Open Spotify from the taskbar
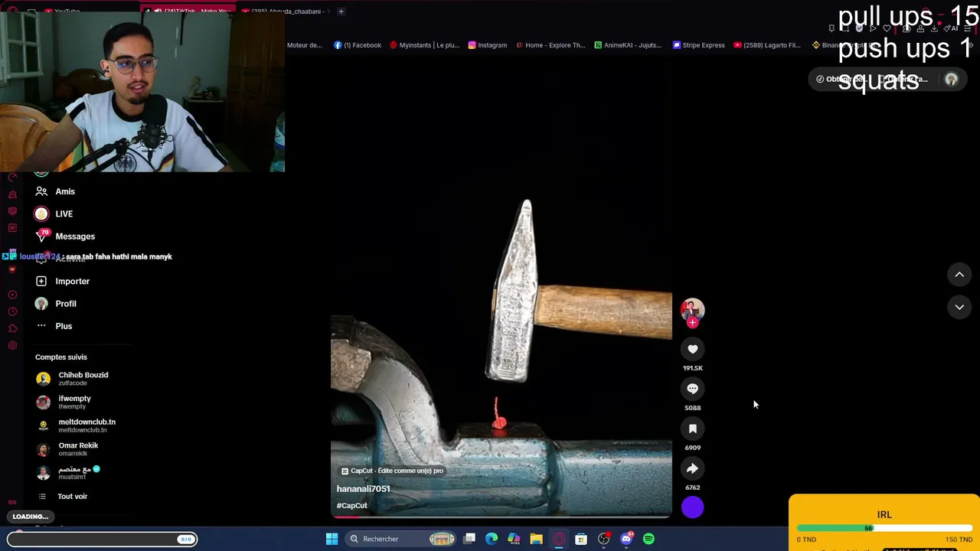Viewport: 980px width, 551px height. point(648,539)
